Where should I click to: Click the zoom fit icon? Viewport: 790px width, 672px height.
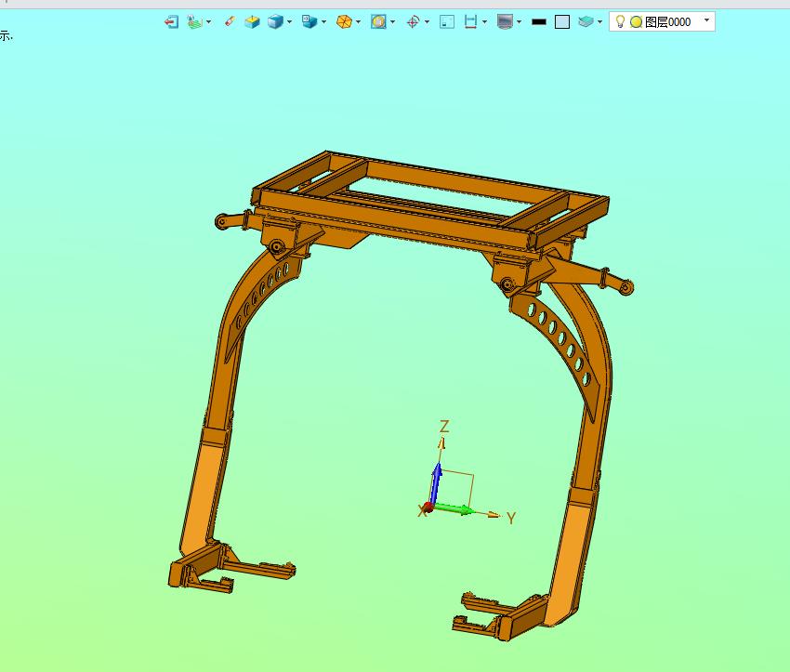tap(378, 21)
